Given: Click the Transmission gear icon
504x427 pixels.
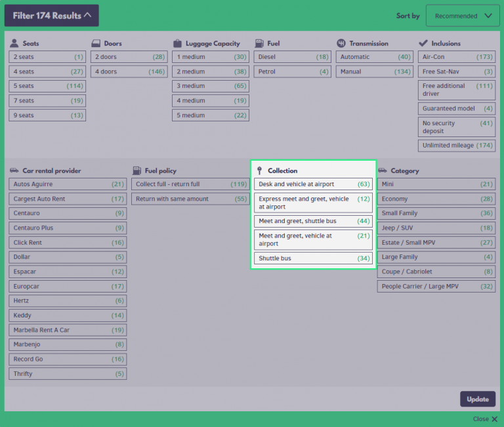Looking at the screenshot, I should pyautogui.click(x=341, y=43).
